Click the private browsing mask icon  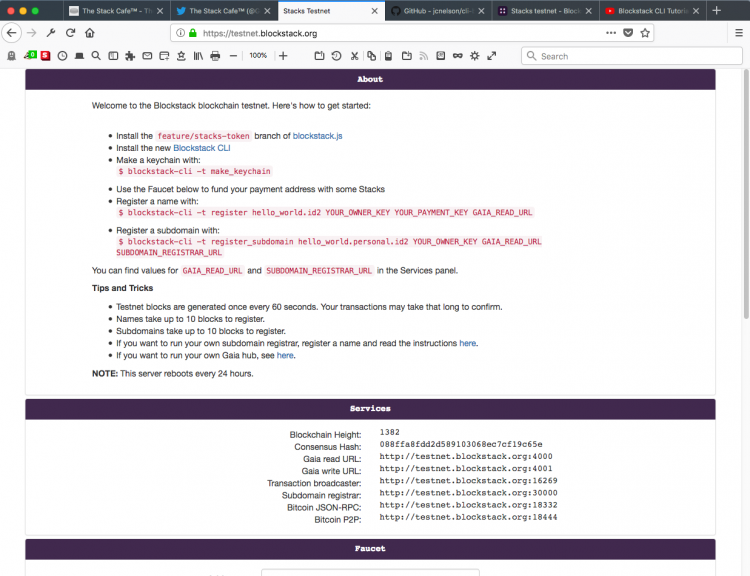point(458,56)
